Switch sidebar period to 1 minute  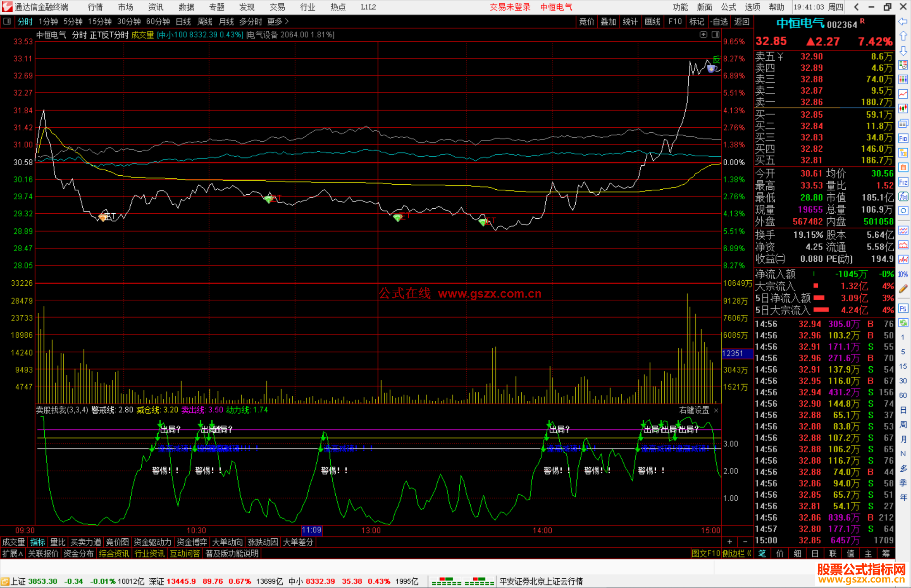(903, 337)
